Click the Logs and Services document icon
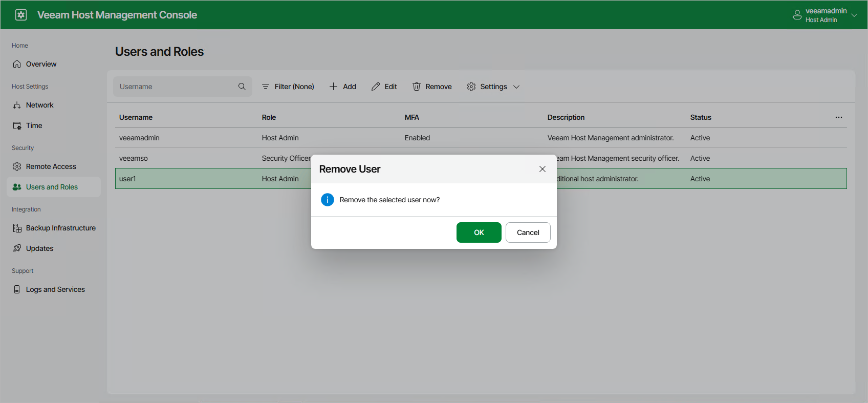Screen dimensions: 868x403 coord(17,289)
